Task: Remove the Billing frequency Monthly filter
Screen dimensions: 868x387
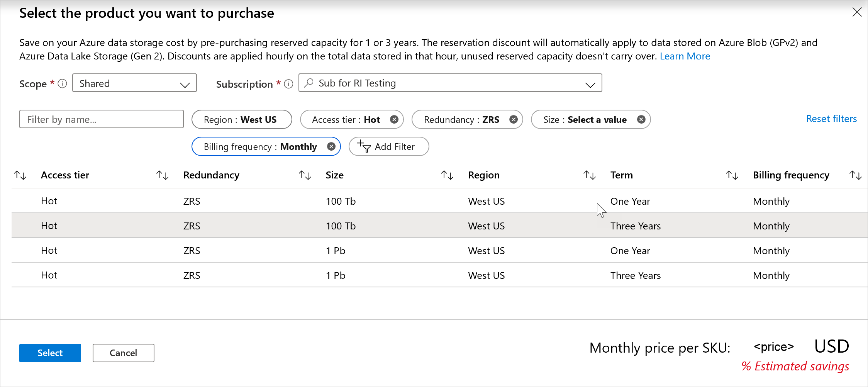Action: point(331,146)
